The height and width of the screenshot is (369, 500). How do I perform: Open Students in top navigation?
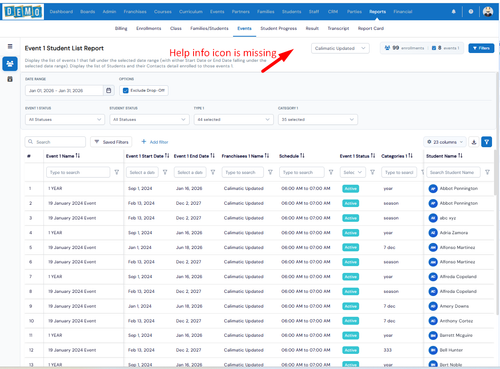coord(291,12)
